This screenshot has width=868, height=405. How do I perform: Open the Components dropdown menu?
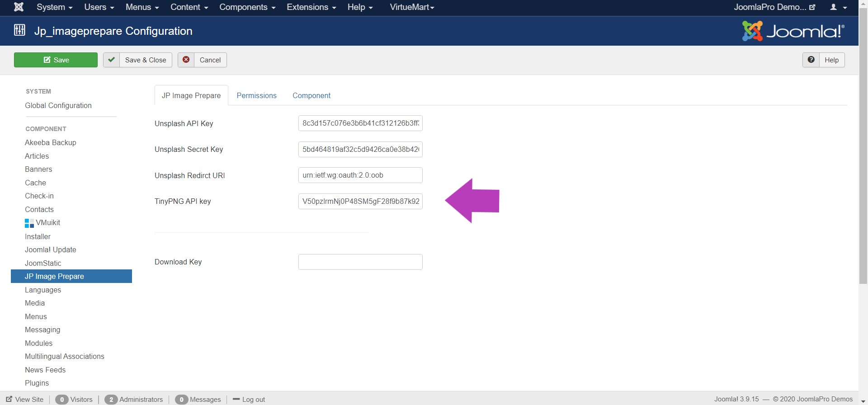[247, 7]
